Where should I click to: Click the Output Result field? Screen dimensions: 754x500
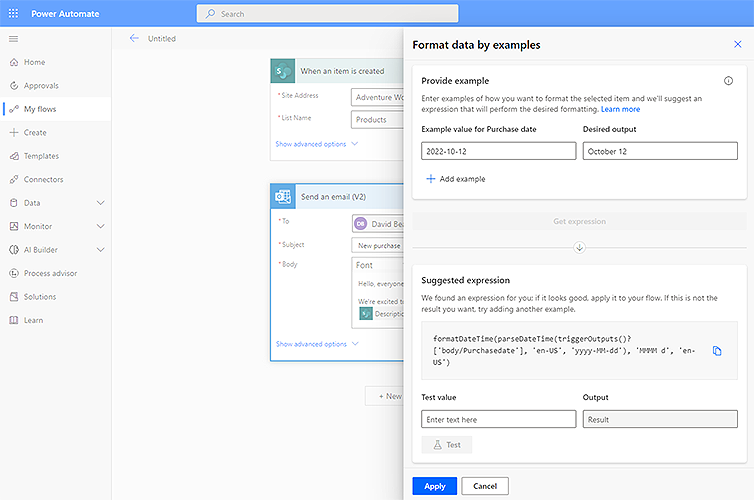coord(660,419)
